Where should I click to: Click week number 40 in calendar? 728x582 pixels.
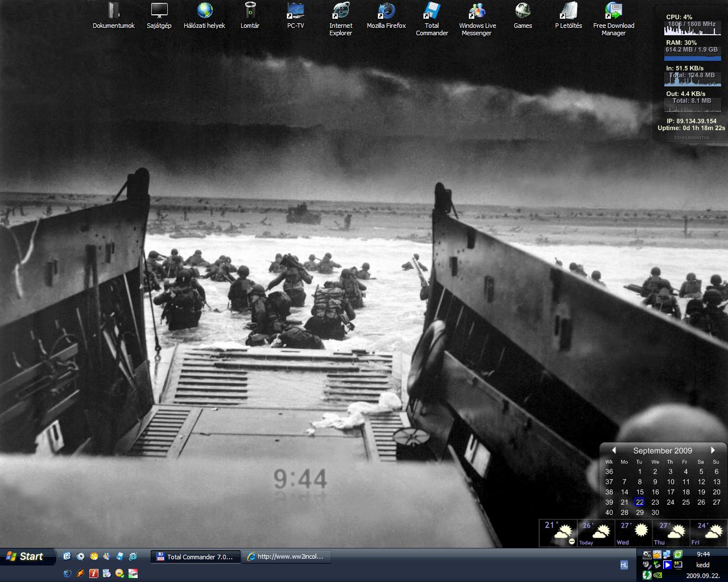point(609,512)
